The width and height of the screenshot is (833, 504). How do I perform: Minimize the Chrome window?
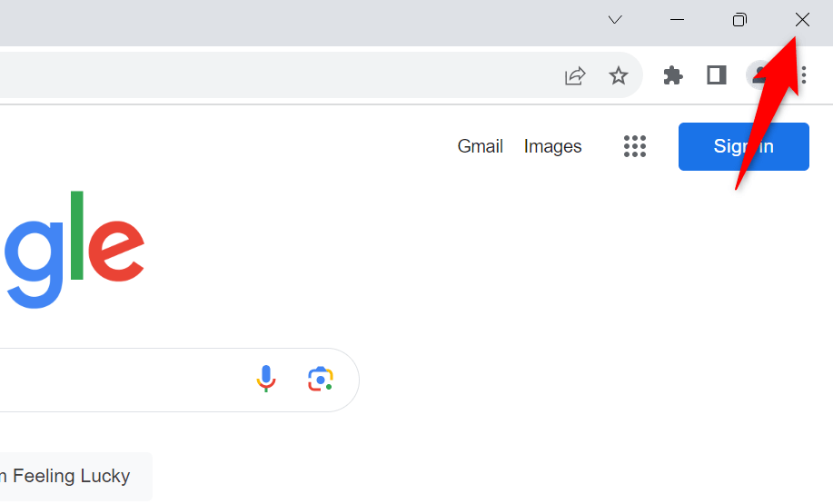677,20
